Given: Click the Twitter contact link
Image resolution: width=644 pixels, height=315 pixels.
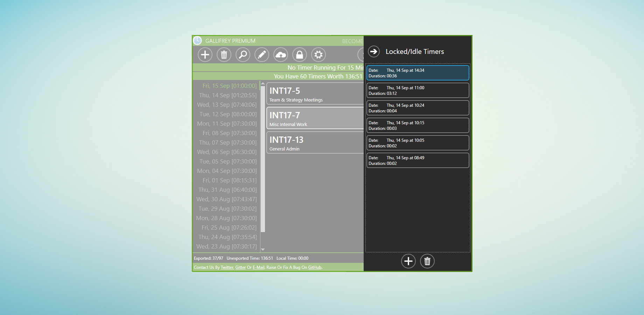Looking at the screenshot, I should click(227, 267).
